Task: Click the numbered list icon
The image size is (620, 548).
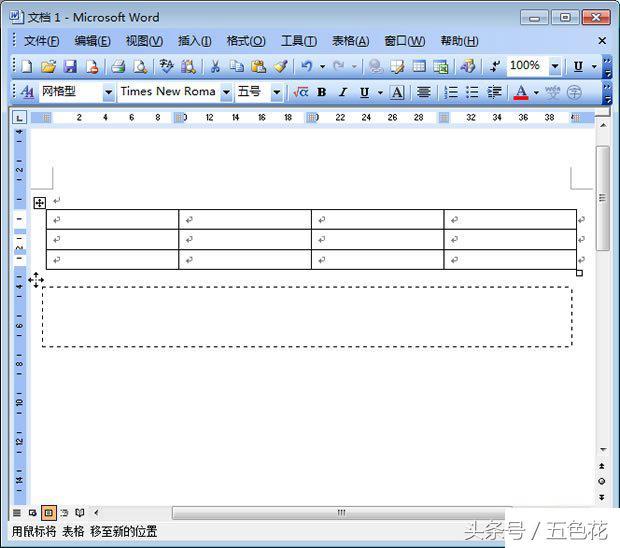Action: [451, 92]
